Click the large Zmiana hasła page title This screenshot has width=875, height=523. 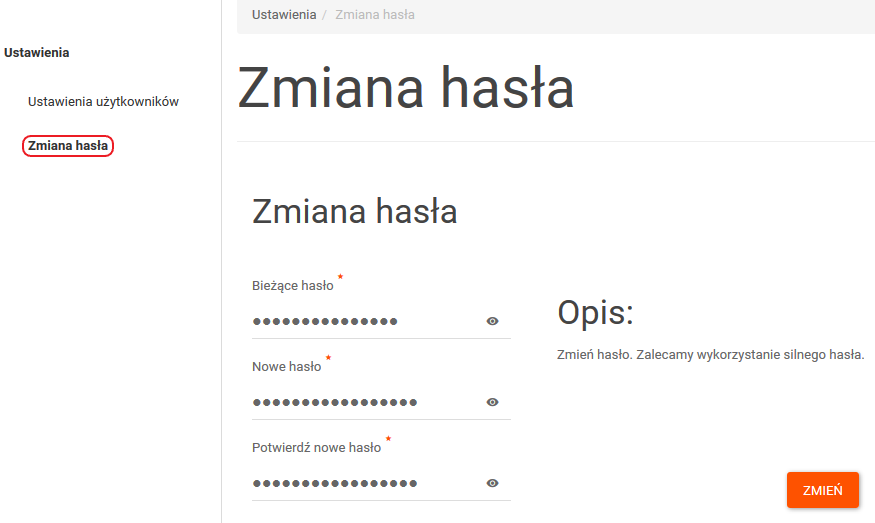point(406,88)
